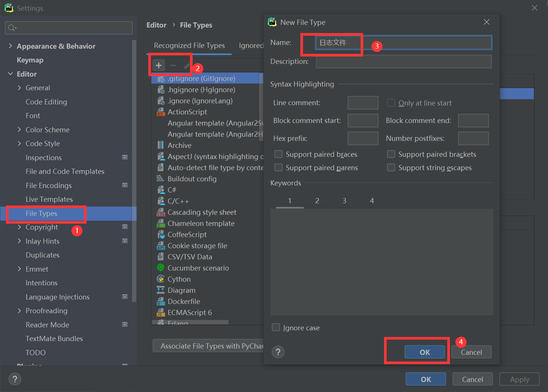The width and height of the screenshot is (548, 392).
Task: Click the minus icon to remove a file type
Action: [x=173, y=65]
